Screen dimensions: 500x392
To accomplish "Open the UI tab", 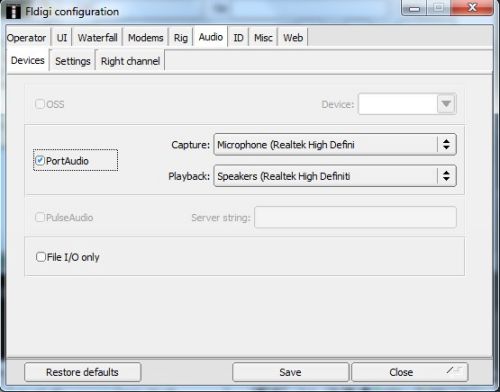I will point(62,38).
